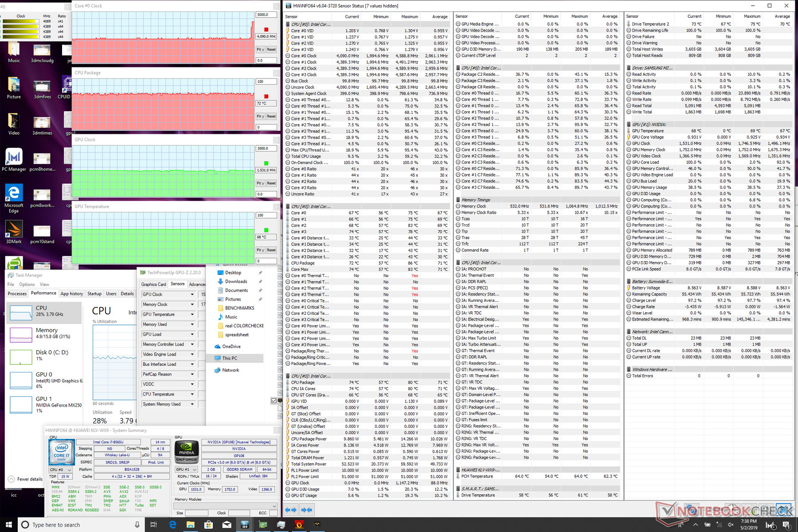Switch to the Startup tab in Task Manager
The height and width of the screenshot is (532, 798).
tap(94, 293)
